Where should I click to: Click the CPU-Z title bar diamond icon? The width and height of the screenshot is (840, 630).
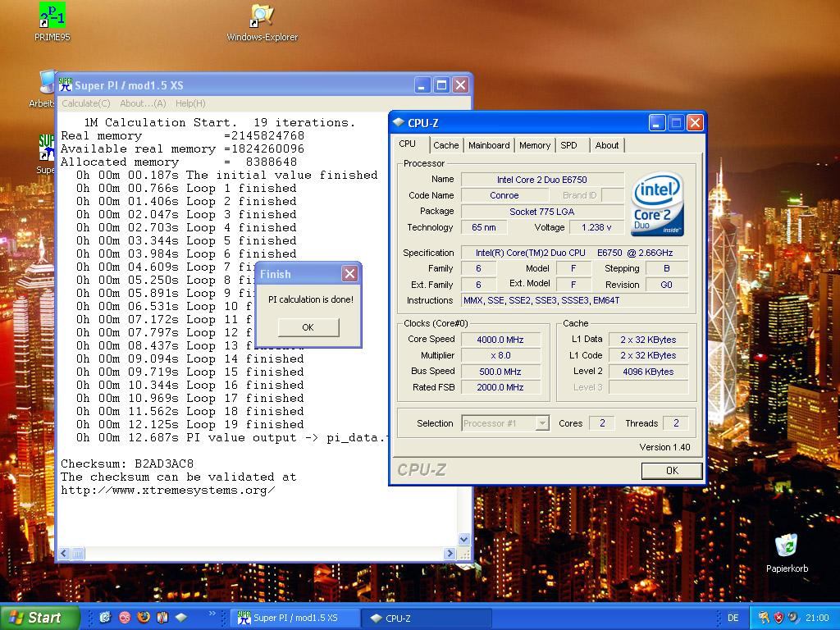398,123
